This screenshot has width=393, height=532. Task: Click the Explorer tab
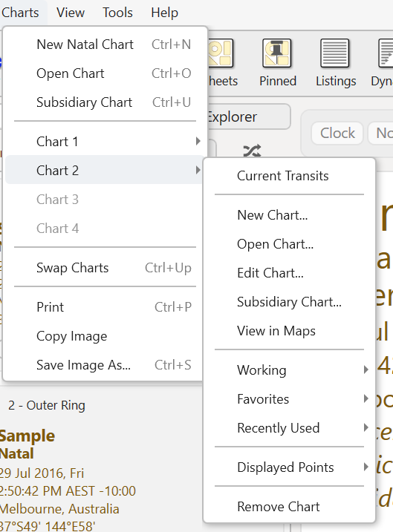(249, 116)
